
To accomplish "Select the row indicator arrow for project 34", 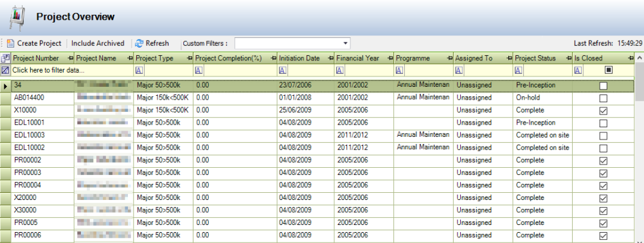I will [x=5, y=86].
